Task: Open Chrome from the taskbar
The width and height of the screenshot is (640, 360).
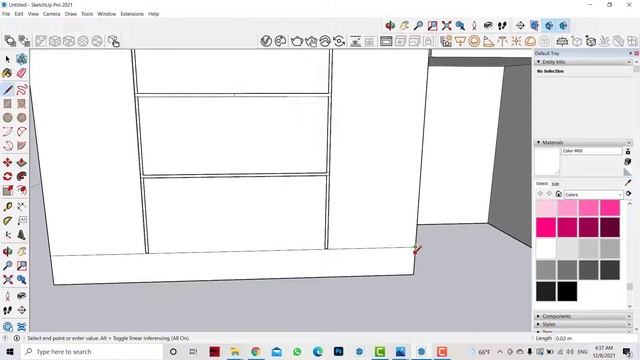Action: 256,351
